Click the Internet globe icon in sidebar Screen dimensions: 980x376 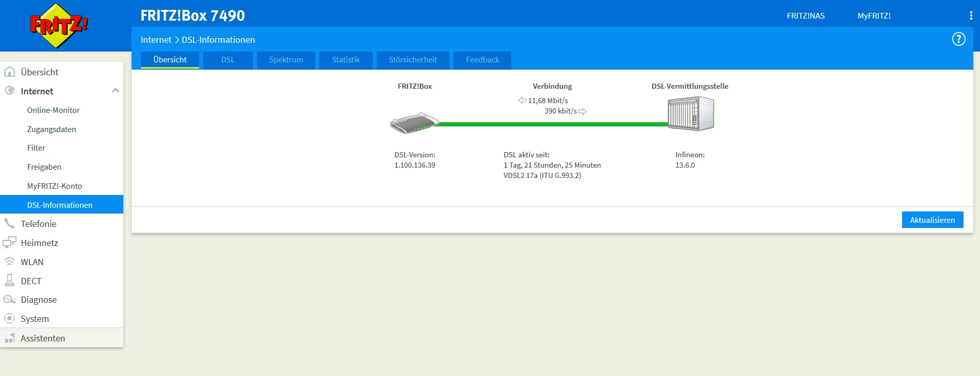tap(9, 91)
